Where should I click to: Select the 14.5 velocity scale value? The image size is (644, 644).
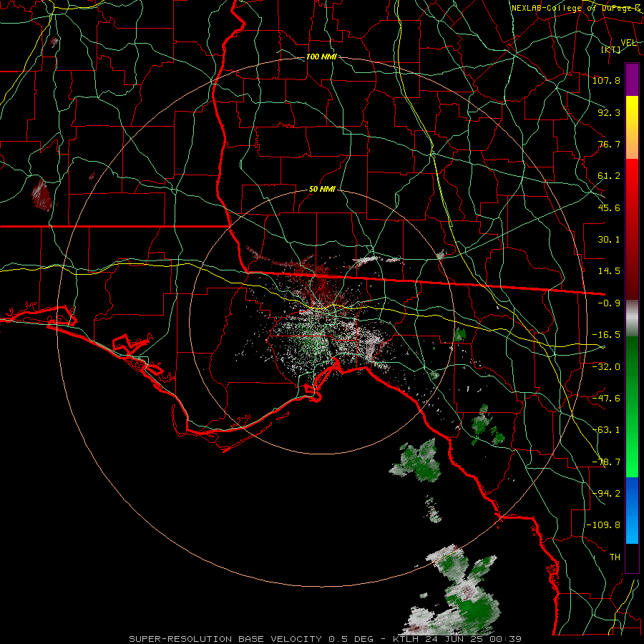(x=609, y=271)
